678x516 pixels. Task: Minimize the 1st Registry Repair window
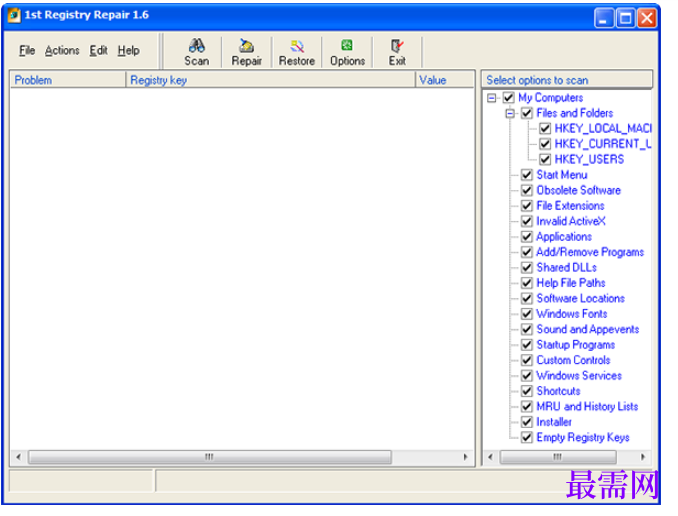point(604,18)
